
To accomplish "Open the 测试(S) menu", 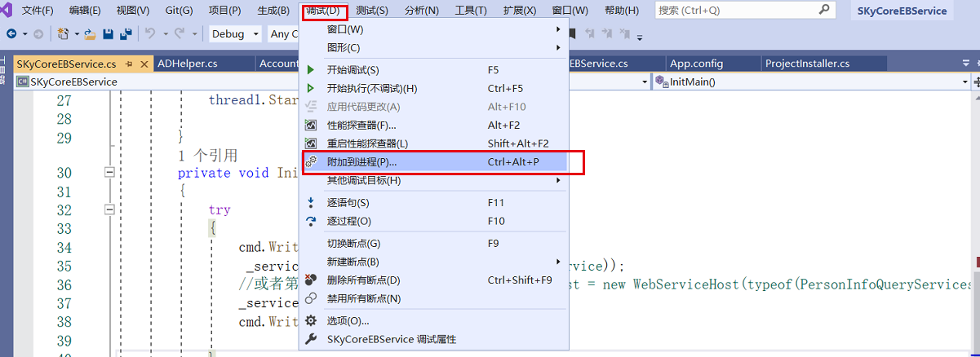I will 372,11.
